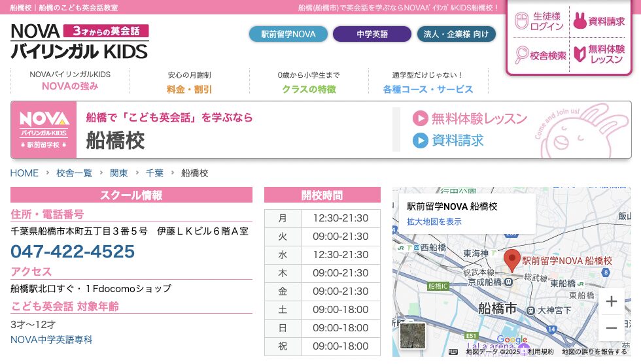Click the Google logo on the map
641x364 pixels.
[x=511, y=339]
